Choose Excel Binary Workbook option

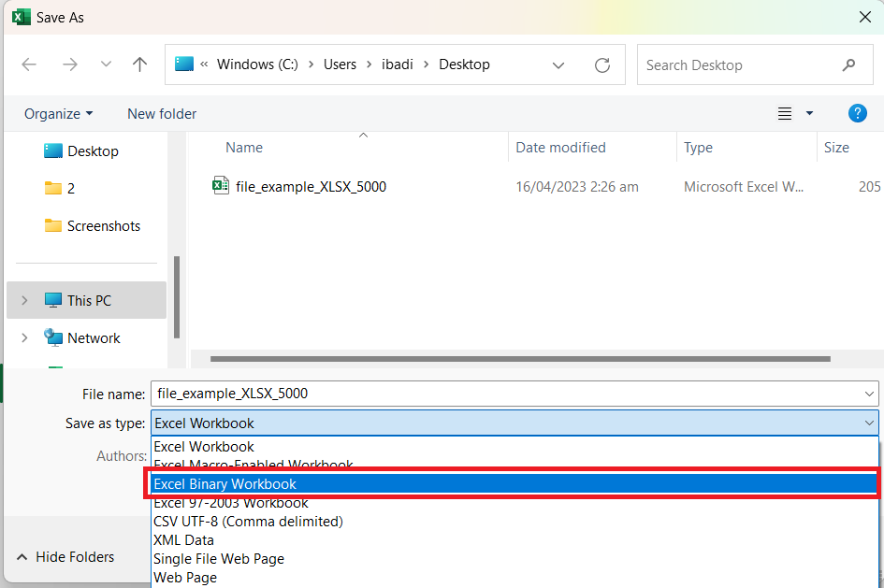[514, 484]
